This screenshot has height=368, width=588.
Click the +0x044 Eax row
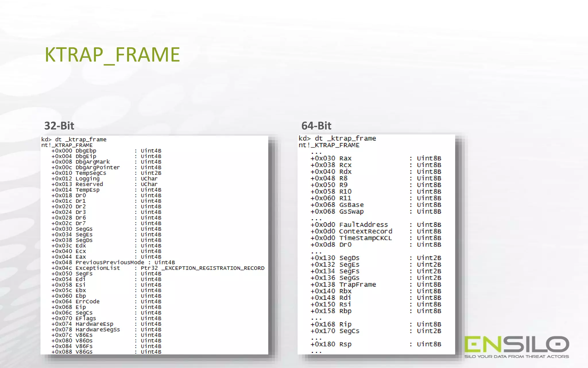click(106, 257)
